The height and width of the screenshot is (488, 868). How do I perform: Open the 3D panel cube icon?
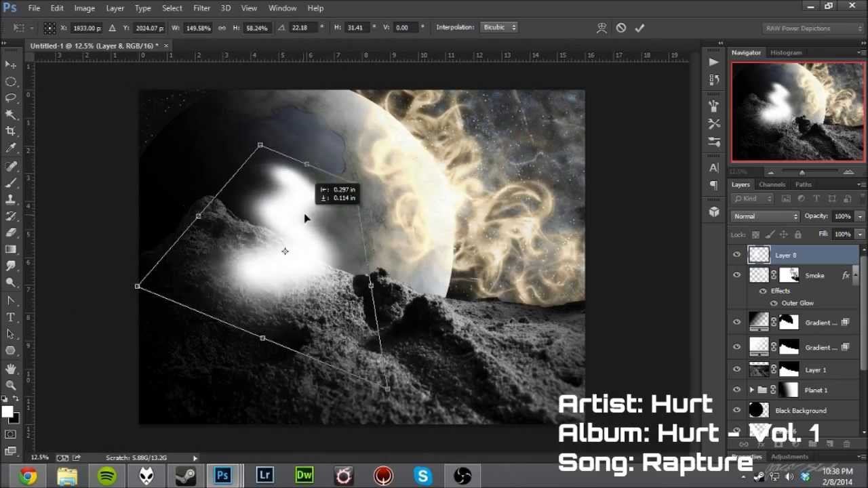(x=713, y=211)
